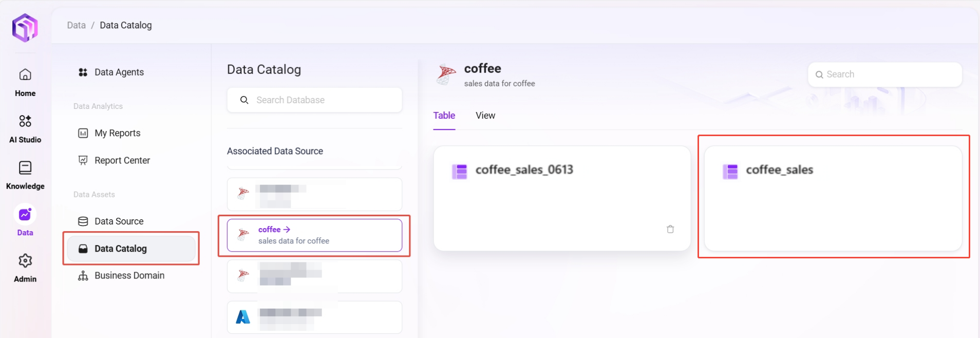Open the coffee_sales_0613 table card
The width and height of the screenshot is (980, 338).
(561, 198)
